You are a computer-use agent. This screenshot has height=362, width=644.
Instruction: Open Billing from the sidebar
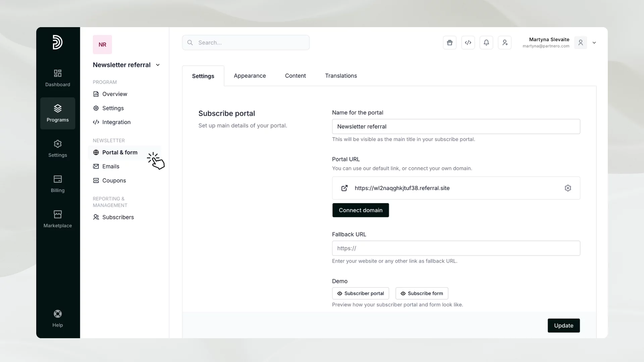(x=57, y=184)
